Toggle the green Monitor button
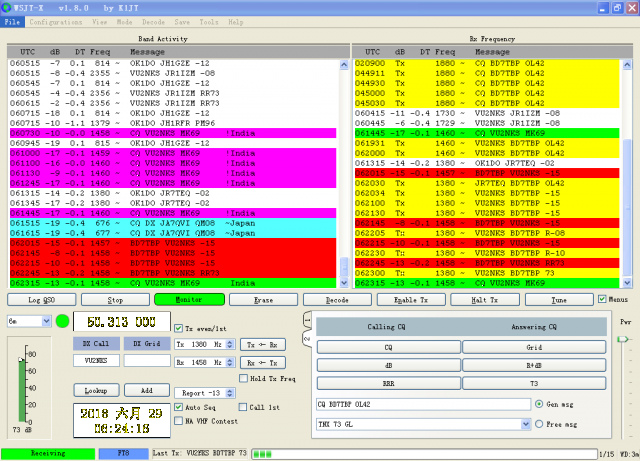Viewport: 640px width, 461px height. coord(189,300)
